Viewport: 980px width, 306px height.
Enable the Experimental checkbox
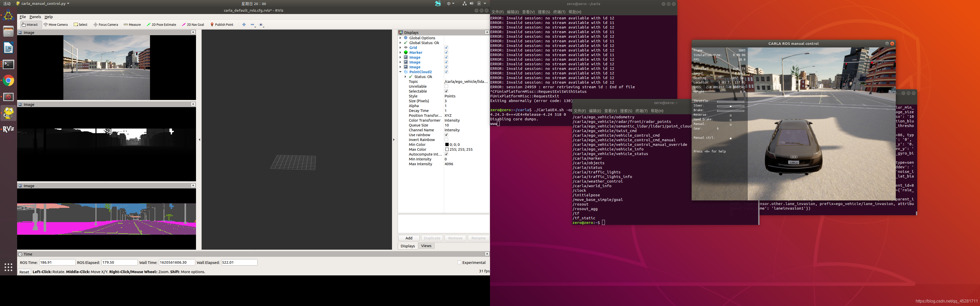click(459, 263)
